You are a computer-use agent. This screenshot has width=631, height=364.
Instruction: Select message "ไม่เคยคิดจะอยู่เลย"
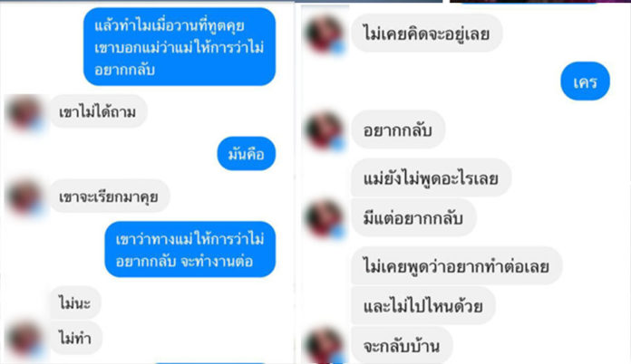(427, 33)
